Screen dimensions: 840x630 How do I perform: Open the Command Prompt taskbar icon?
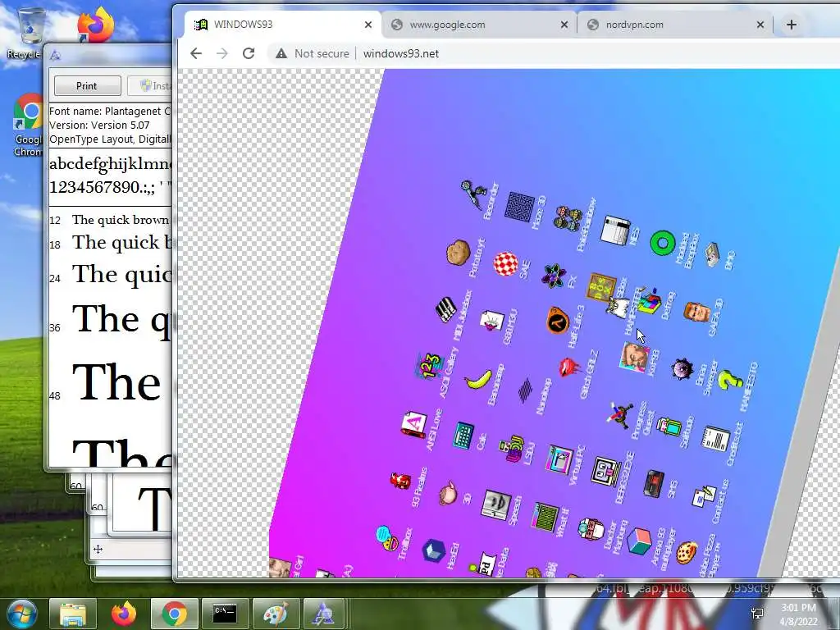pos(225,614)
